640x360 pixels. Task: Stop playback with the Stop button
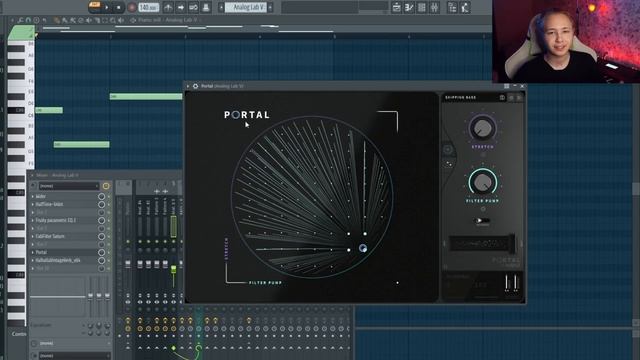(118, 7)
